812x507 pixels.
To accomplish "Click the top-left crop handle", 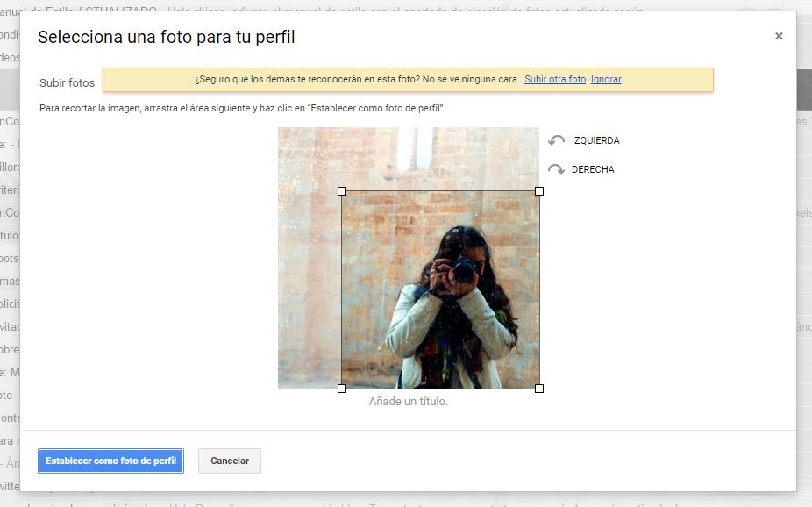I will (342, 191).
